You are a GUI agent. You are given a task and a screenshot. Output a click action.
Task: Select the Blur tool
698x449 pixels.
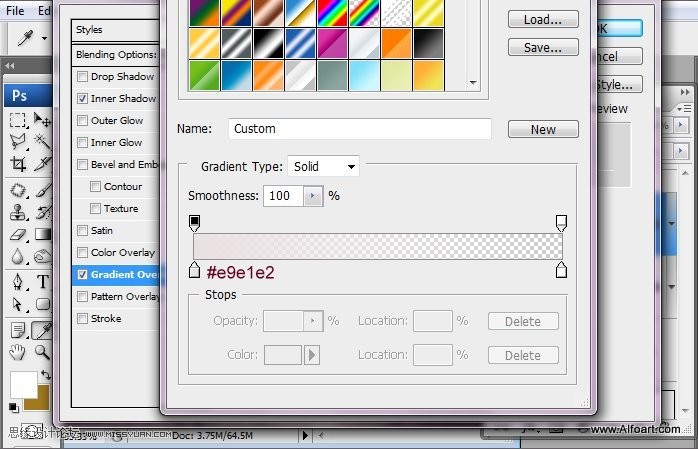[x=18, y=256]
